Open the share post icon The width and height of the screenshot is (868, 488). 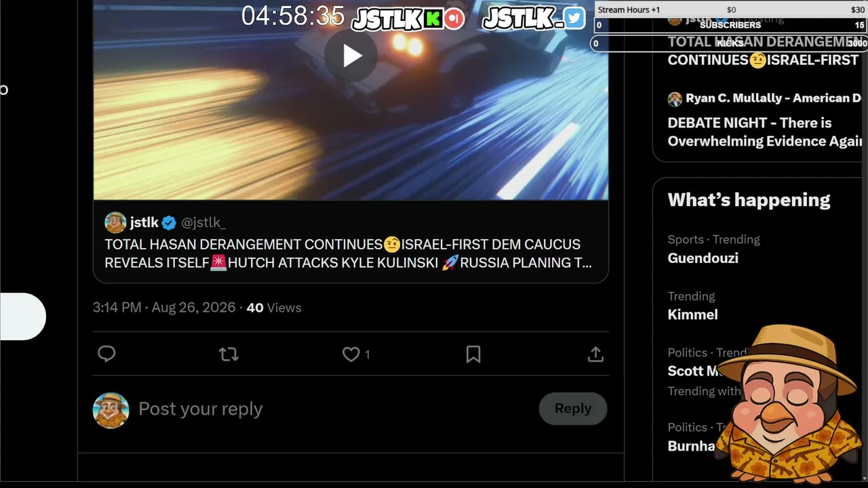pyautogui.click(x=595, y=354)
